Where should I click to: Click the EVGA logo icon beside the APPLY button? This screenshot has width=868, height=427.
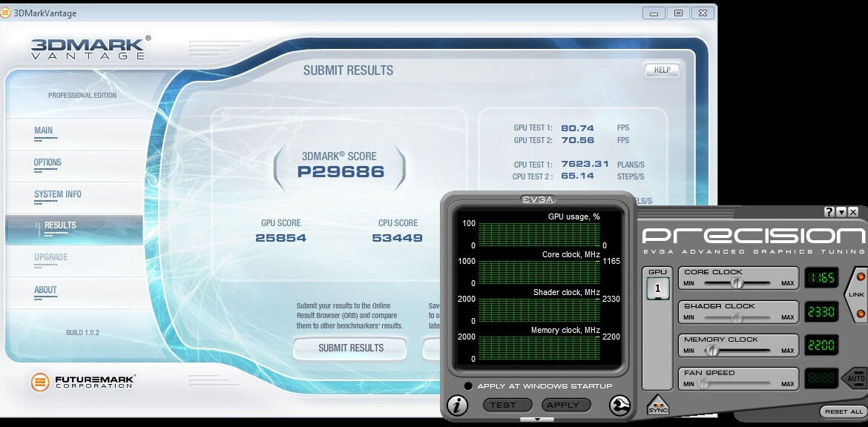coord(619,405)
